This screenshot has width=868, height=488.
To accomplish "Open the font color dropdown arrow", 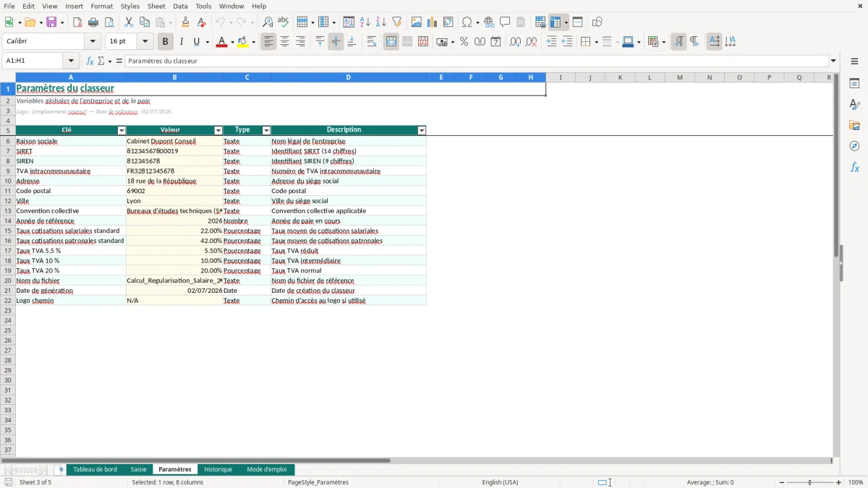I will click(x=231, y=42).
